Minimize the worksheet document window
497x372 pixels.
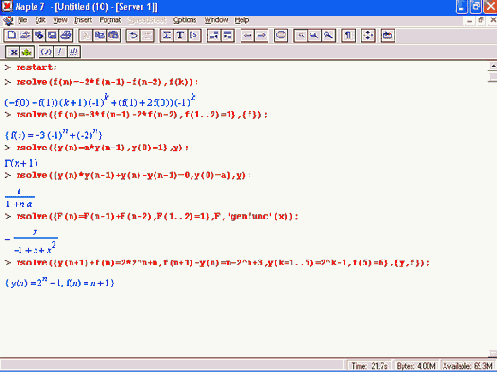[470, 21]
